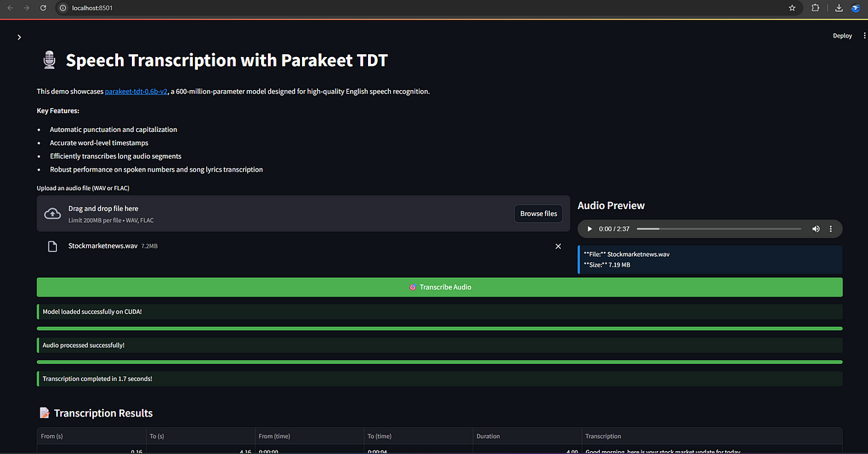This screenshot has width=868, height=454.
Task: Click the Stockmarketnews.wav file icon
Action: click(x=52, y=246)
